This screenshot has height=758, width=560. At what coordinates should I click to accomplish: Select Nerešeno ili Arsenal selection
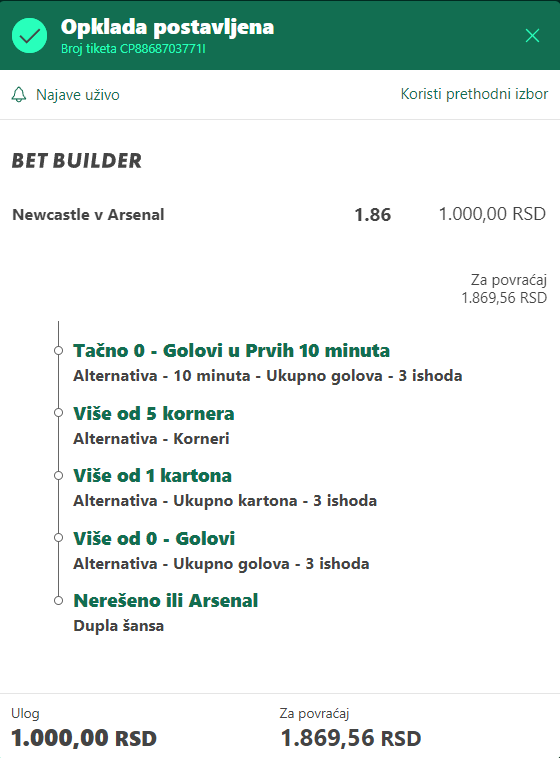(165, 600)
